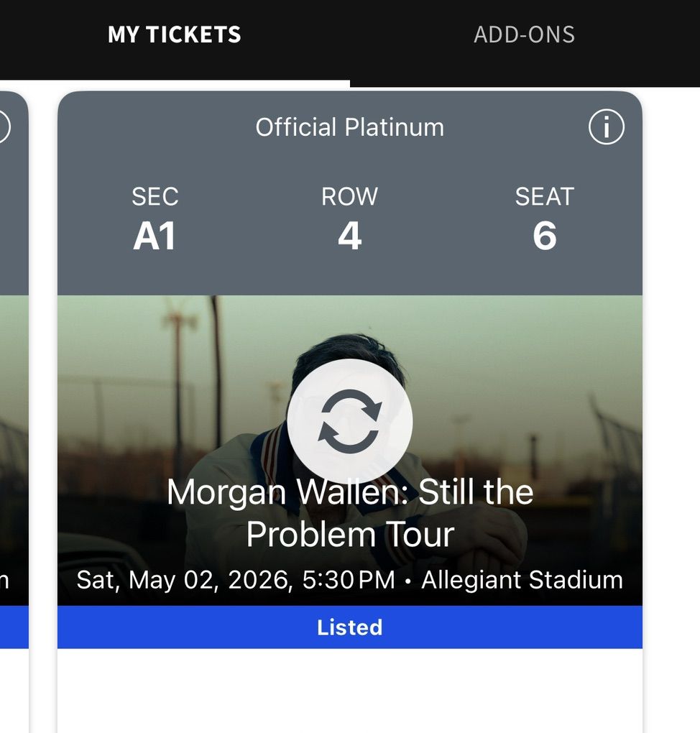Tap the blue Listed status bar
The height and width of the screenshot is (733, 700).
pos(349,627)
